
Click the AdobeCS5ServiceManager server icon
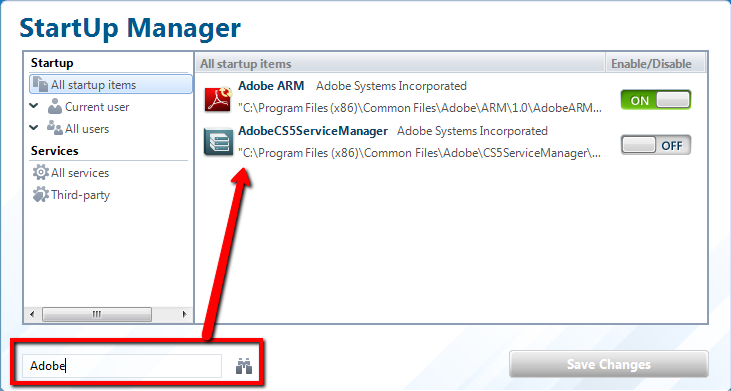(x=218, y=142)
